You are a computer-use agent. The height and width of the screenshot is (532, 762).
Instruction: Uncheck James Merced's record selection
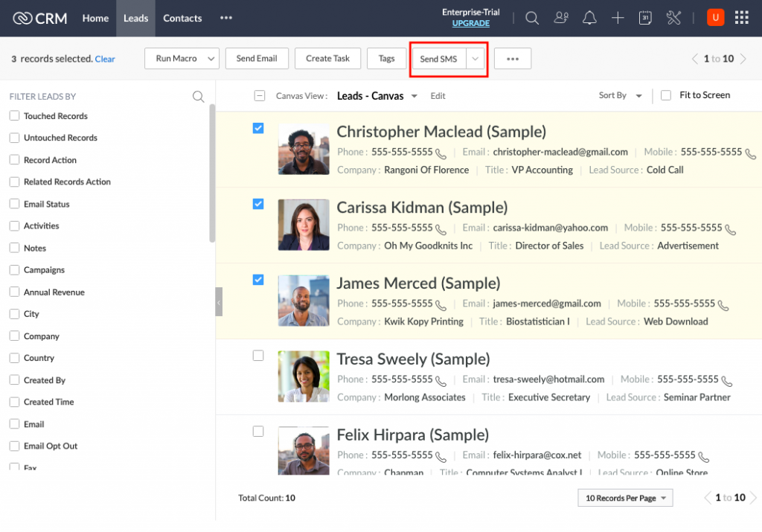(258, 280)
